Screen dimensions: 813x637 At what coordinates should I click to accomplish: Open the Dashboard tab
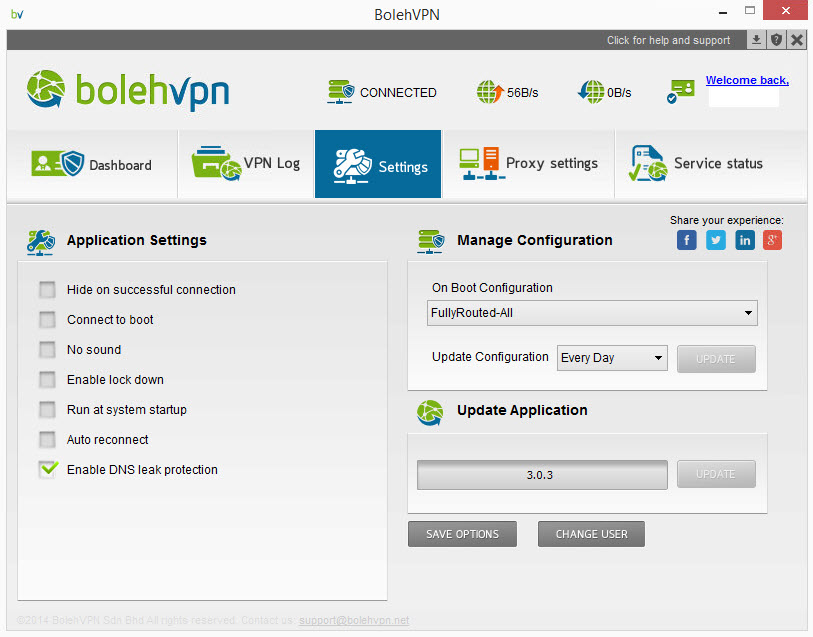pos(92,164)
